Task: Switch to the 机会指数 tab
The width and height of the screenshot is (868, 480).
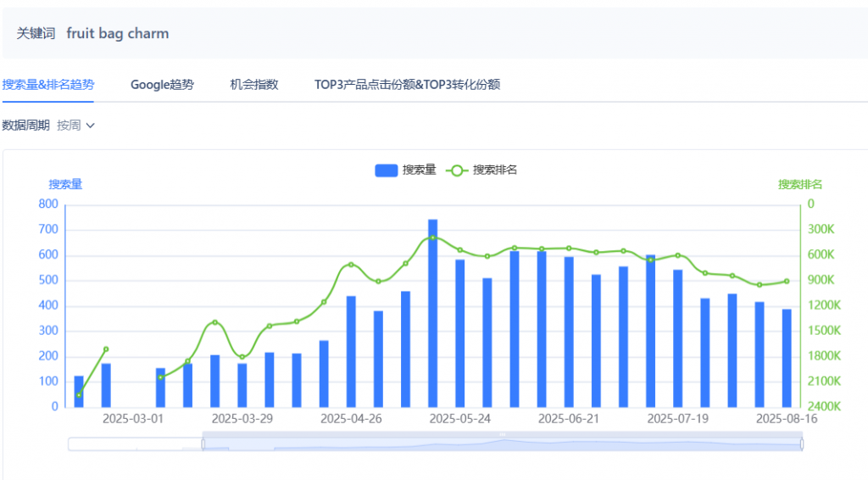Action: click(x=254, y=85)
